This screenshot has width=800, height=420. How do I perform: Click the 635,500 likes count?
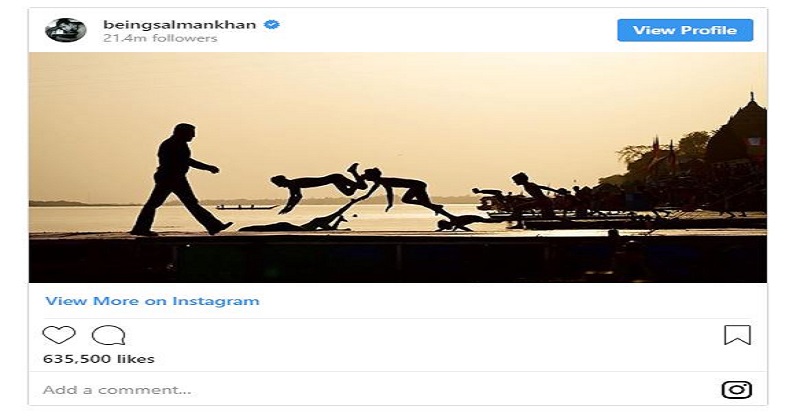[x=98, y=359]
